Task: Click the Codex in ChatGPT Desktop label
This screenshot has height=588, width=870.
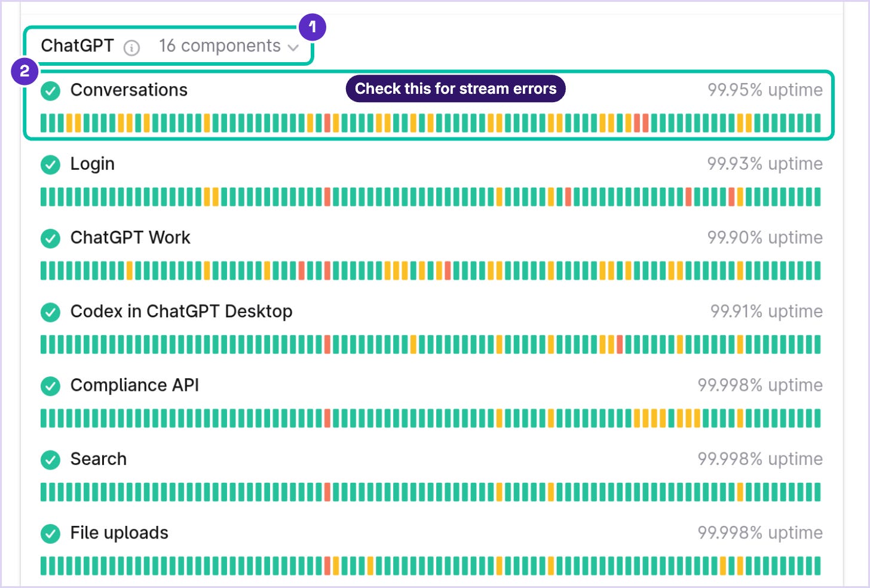Action: [182, 311]
